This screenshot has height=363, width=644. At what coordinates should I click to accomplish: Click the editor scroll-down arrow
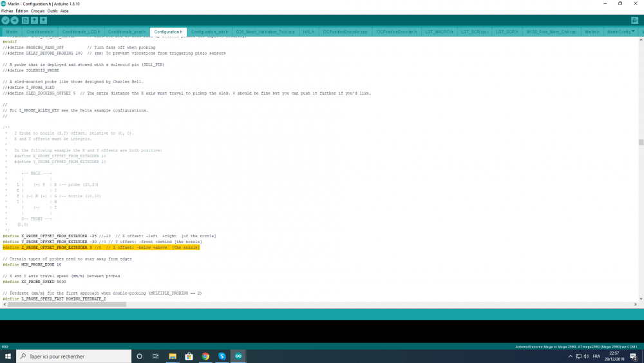pos(641,299)
